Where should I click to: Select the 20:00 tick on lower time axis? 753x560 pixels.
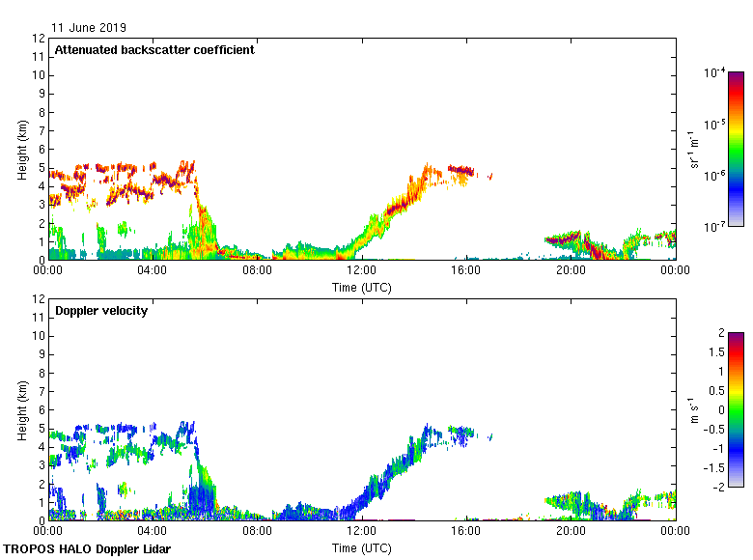coord(571,532)
